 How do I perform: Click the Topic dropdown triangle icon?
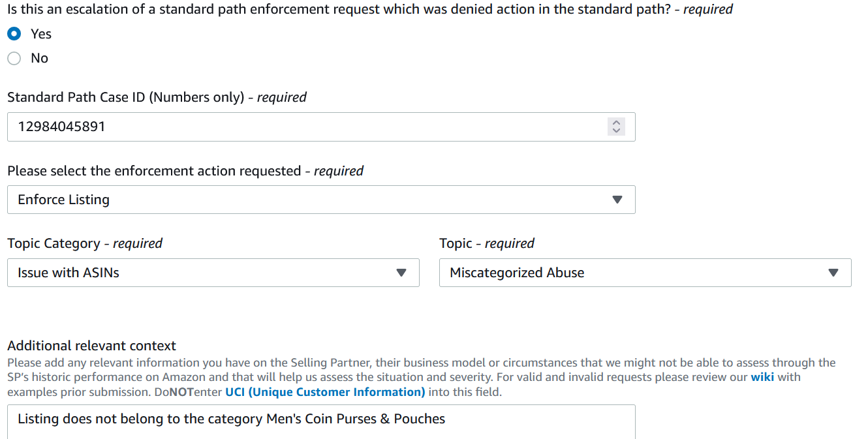833,273
